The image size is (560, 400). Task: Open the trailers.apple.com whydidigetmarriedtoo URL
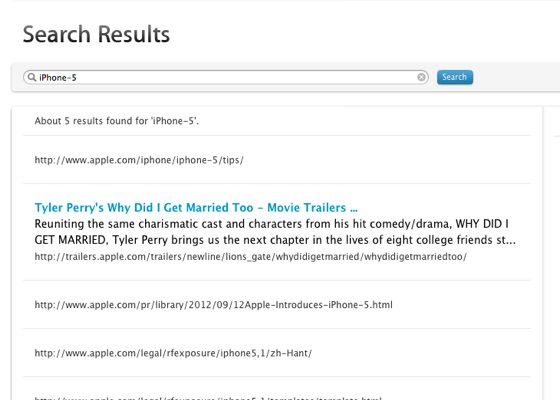tap(250, 256)
